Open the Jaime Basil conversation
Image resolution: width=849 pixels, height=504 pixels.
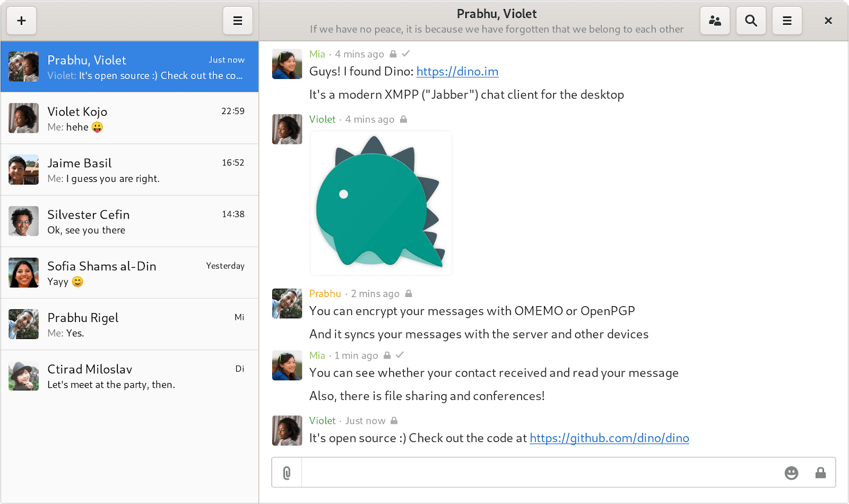click(x=129, y=170)
